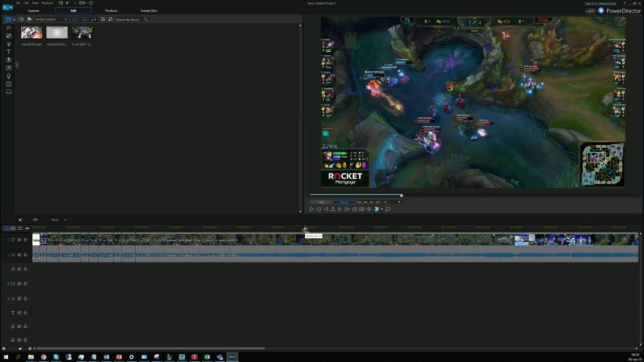The image size is (644, 362).
Task: Play the preview video
Action: pos(312,209)
